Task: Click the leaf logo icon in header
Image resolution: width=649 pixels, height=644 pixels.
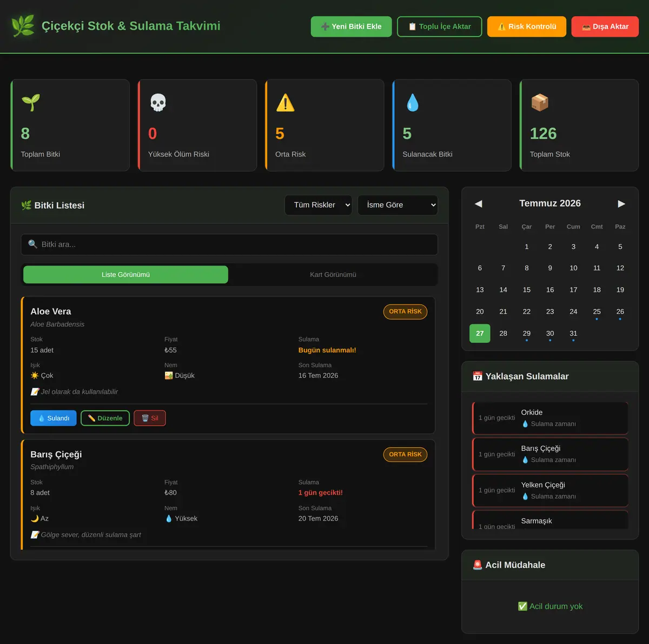Action: 23,26
